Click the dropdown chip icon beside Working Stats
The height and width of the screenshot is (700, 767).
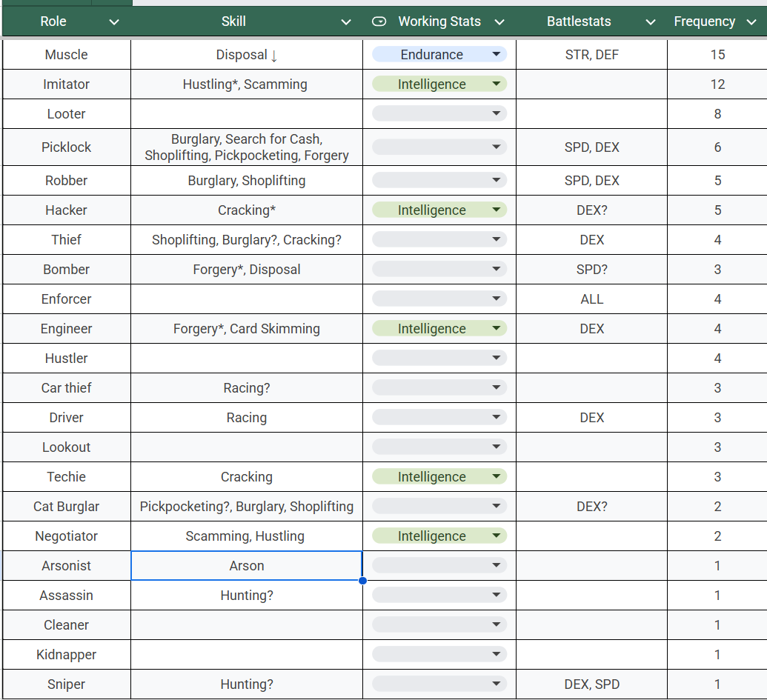coord(379,22)
